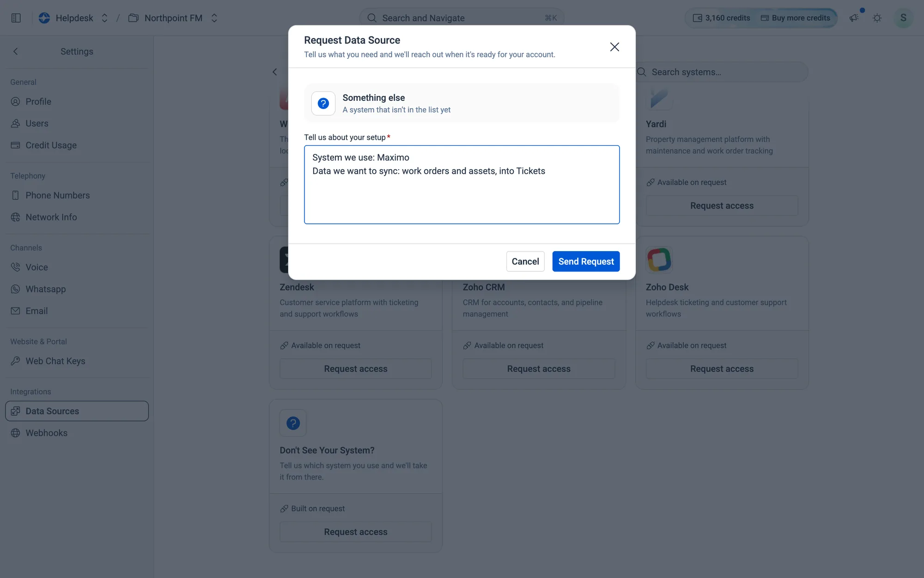Open Web Chat Keys page
The width and height of the screenshot is (924, 578).
[x=77, y=361]
